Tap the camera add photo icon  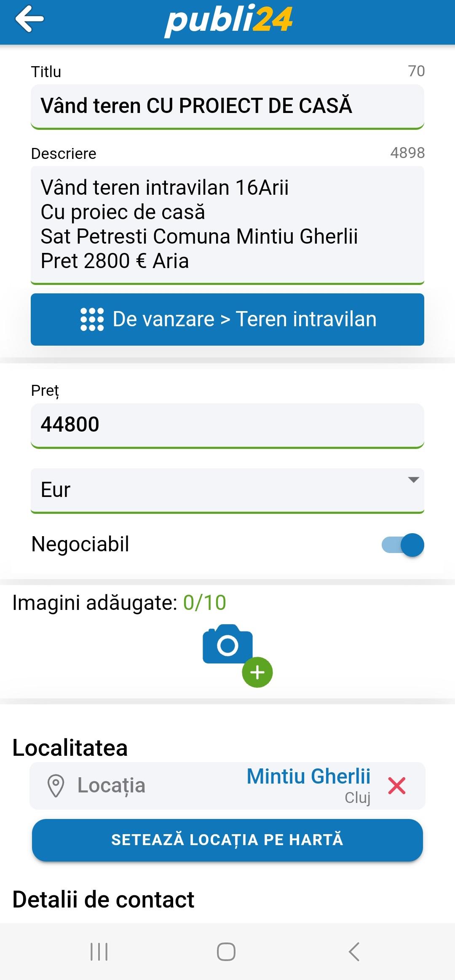click(228, 644)
